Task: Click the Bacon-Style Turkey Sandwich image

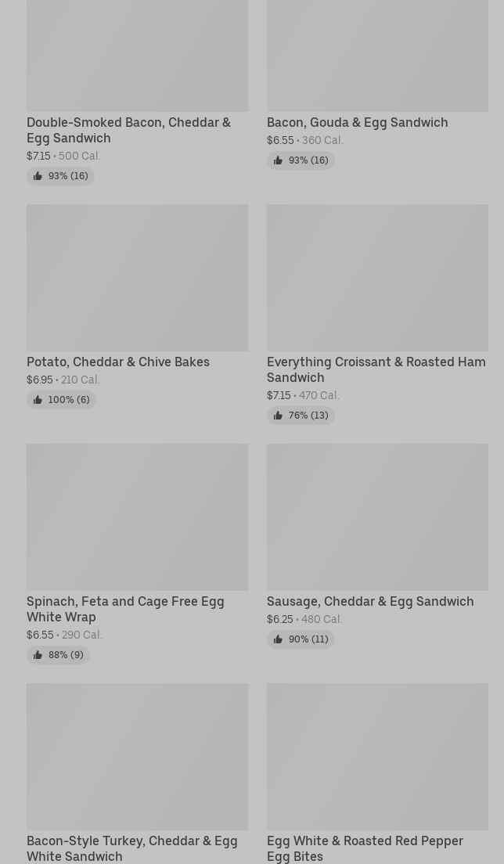Action: 137,757
